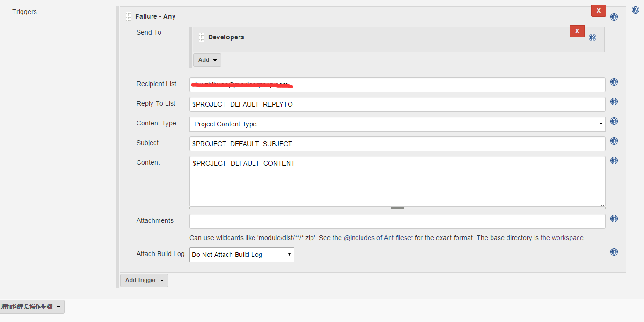This screenshot has height=322, width=644.
Task: Show help for the Subject field
Action: pyautogui.click(x=614, y=141)
